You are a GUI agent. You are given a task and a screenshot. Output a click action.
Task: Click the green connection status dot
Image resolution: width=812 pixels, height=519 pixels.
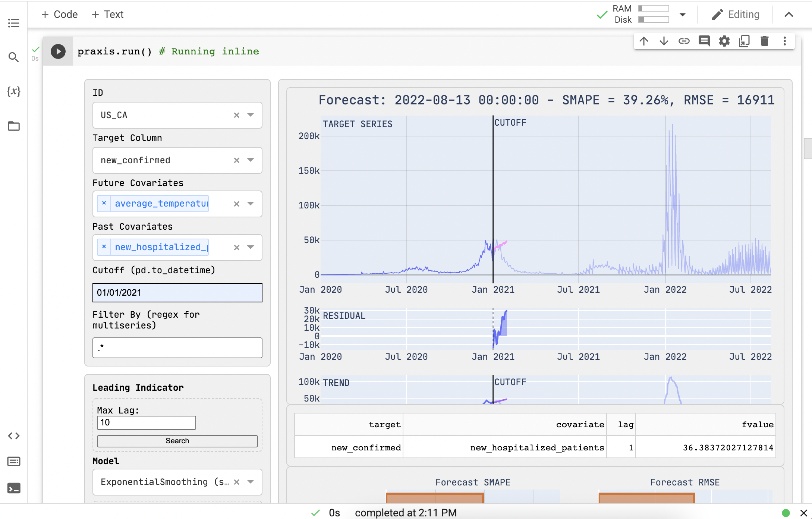[786, 513]
